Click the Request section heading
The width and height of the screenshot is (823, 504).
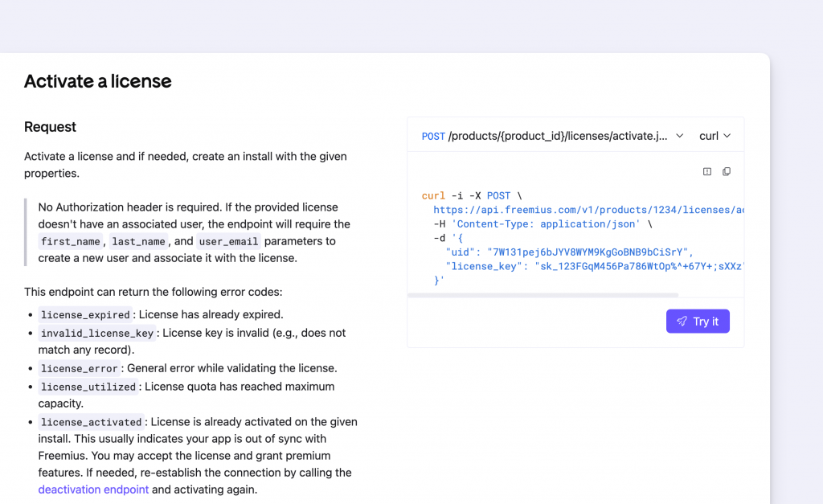(50, 127)
